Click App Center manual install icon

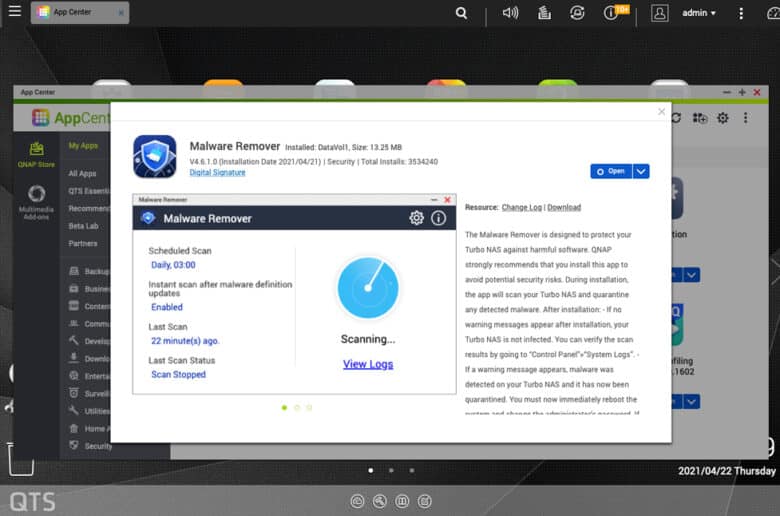(x=700, y=118)
